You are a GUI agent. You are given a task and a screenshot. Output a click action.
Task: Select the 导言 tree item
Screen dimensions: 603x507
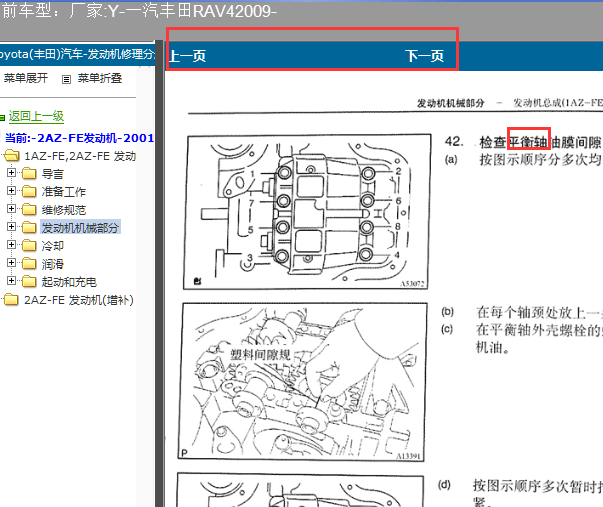(52, 174)
